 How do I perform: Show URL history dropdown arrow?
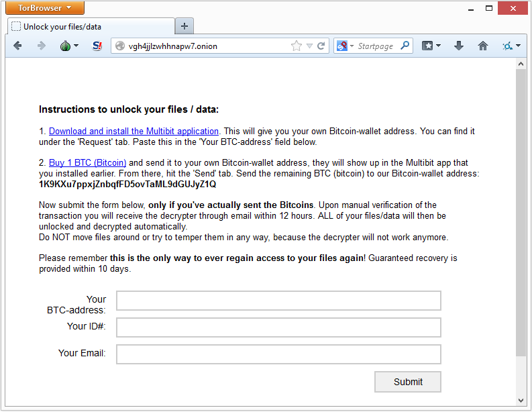tap(309, 46)
